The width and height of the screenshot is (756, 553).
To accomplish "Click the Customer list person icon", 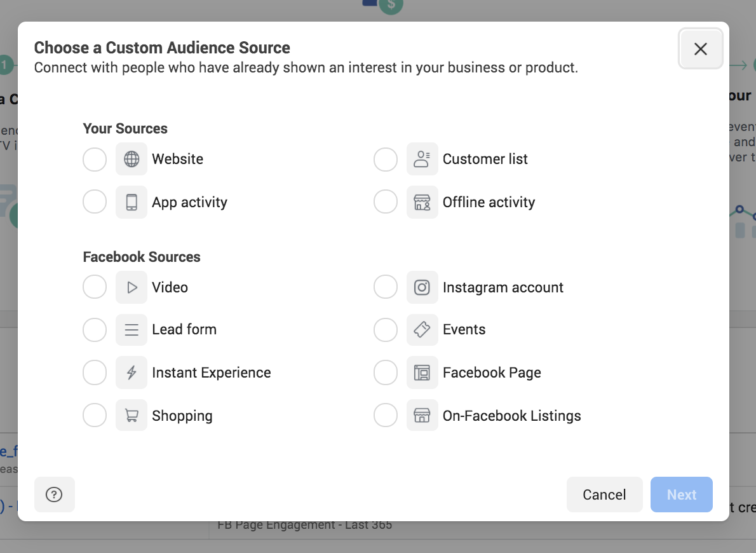I will click(x=422, y=159).
